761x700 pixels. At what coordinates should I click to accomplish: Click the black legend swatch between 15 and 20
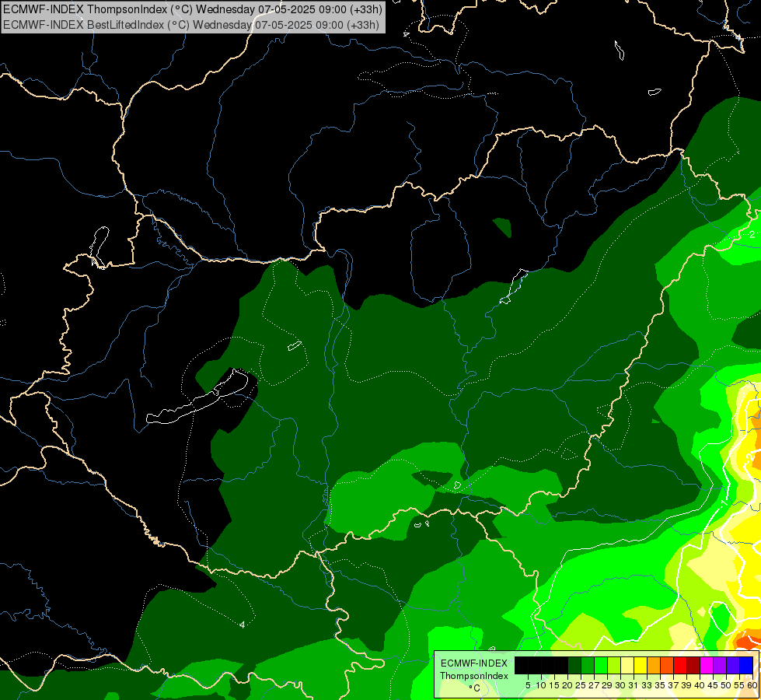coord(561,665)
